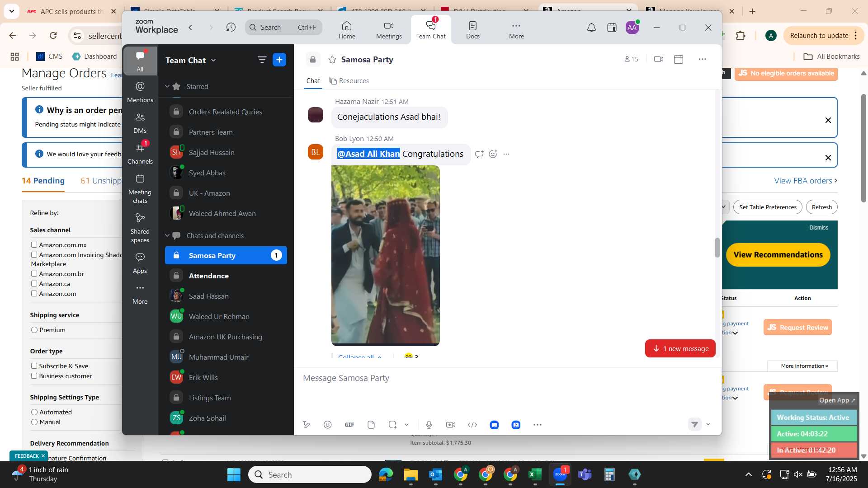Check the Subscribe & Save order type
The height and width of the screenshot is (488, 868).
point(34,366)
